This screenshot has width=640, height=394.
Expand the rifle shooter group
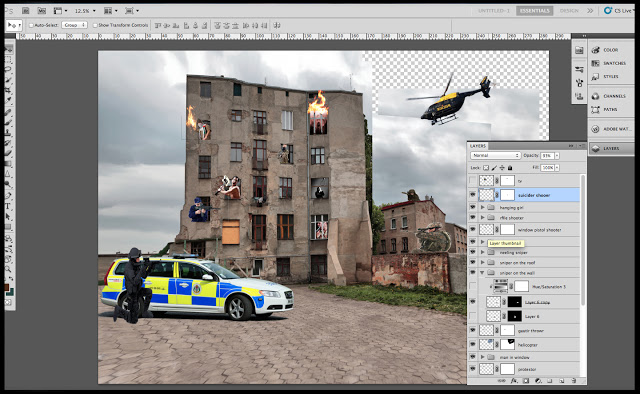pos(482,218)
